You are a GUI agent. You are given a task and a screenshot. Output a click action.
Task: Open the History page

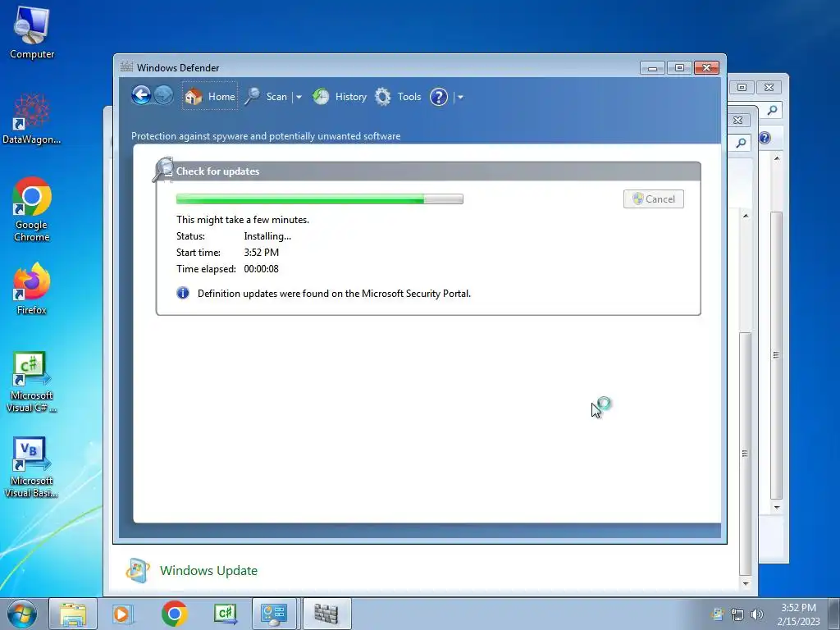tap(340, 97)
